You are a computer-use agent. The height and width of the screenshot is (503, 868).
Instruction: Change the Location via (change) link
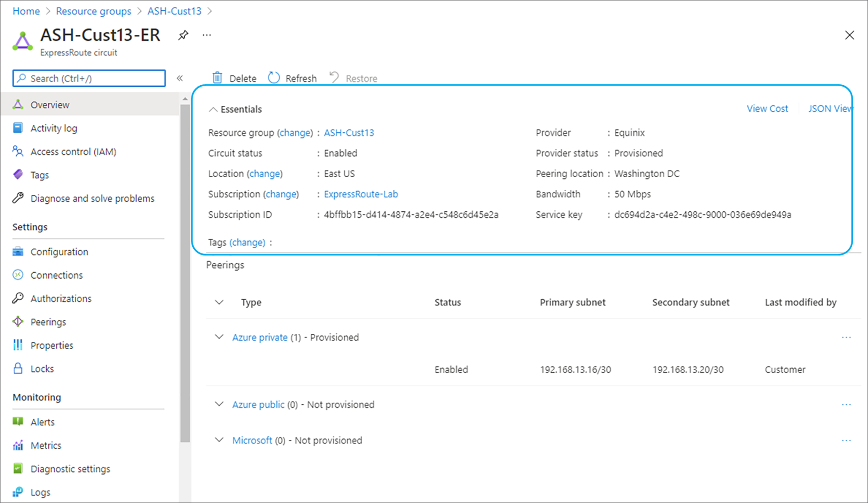click(265, 174)
